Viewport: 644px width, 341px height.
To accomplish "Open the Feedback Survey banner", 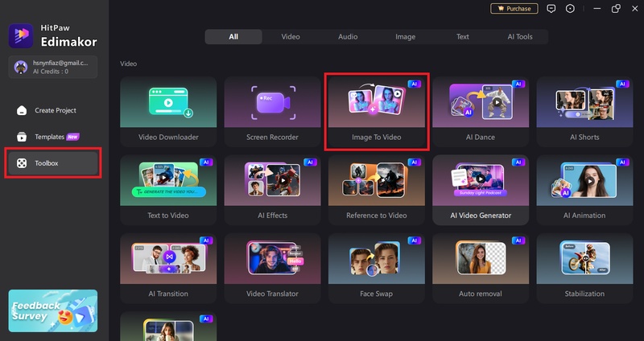I will point(53,310).
